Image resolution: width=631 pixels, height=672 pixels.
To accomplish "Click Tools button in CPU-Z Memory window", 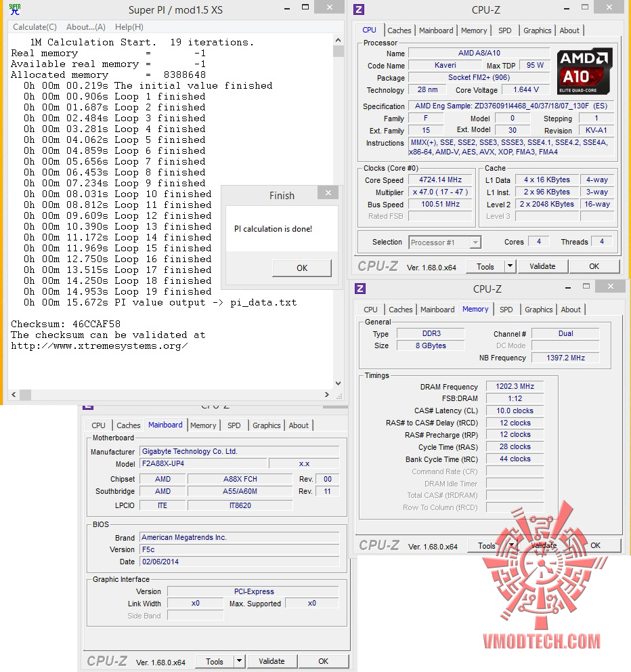I will [x=486, y=545].
